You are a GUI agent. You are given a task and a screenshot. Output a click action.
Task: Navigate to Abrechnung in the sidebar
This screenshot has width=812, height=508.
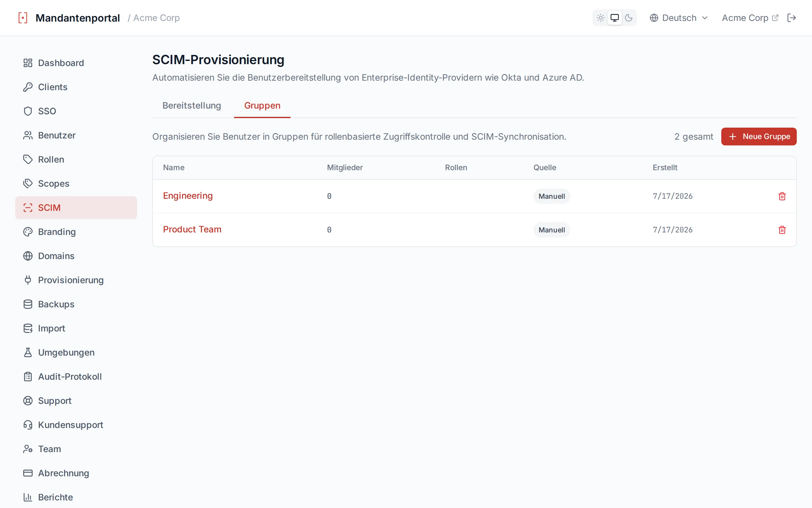coord(76,473)
